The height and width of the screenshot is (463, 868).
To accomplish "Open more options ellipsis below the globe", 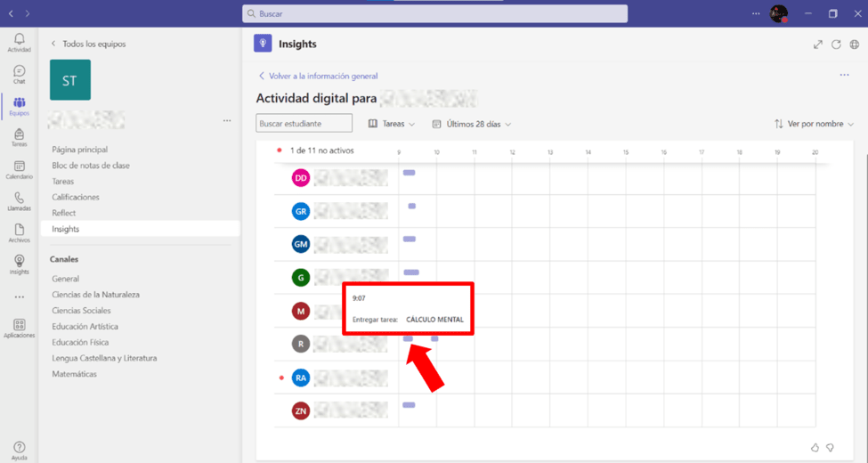I will click(844, 75).
